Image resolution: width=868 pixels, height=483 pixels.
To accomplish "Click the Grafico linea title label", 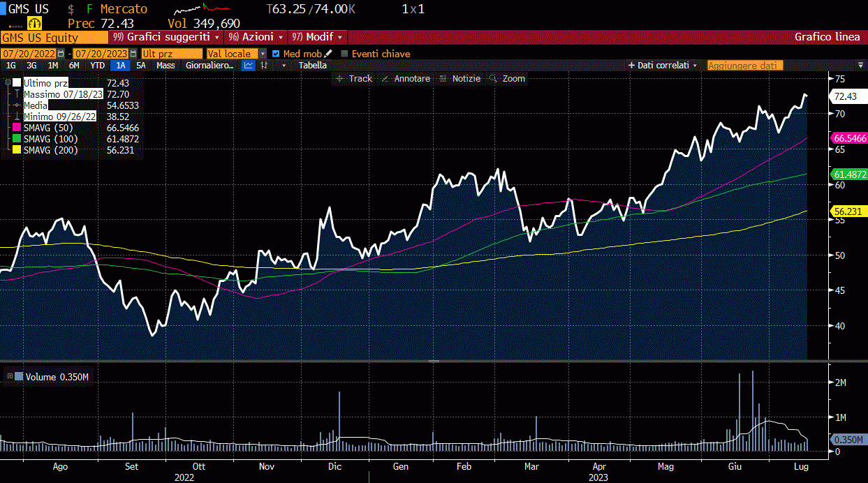I will click(x=827, y=37).
